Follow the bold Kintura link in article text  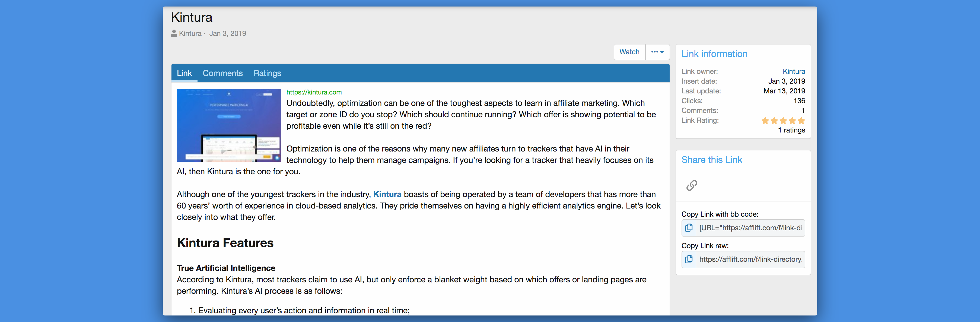[x=387, y=194]
